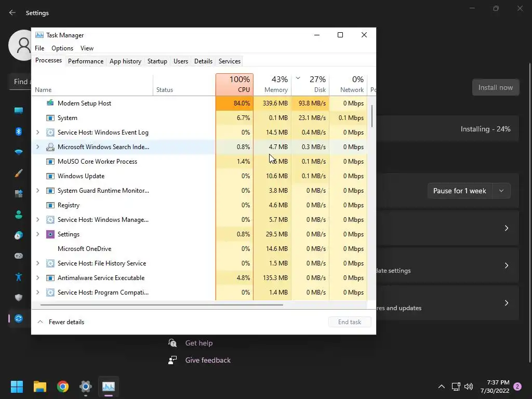Expand Service Host: File History Service row
The image size is (532, 399).
coord(37,263)
